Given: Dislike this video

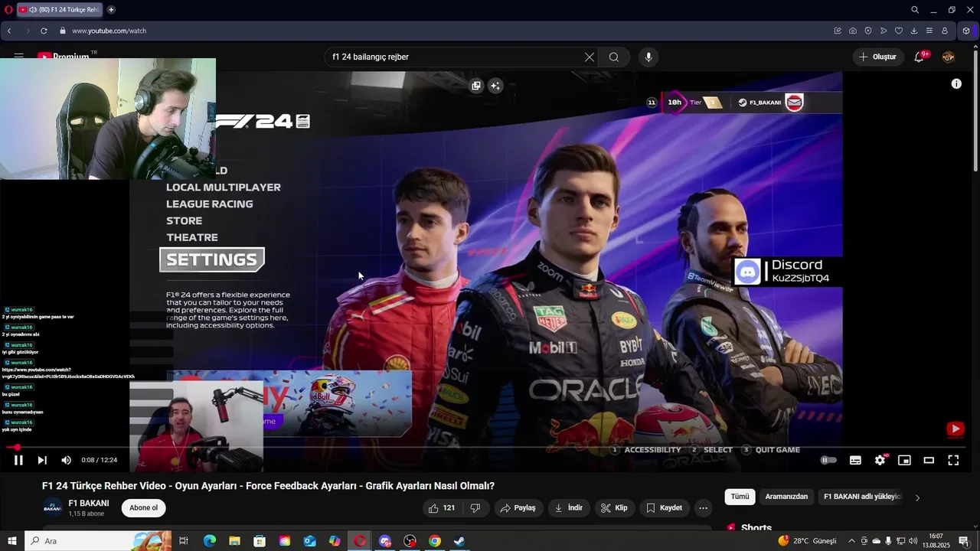Looking at the screenshot, I should (475, 508).
